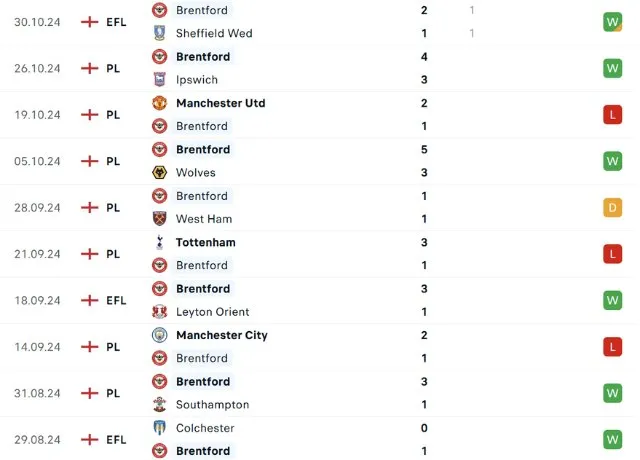Click England flag beside 30.10.24 EFL match
Screen dimensions: 640x460
click(90, 21)
